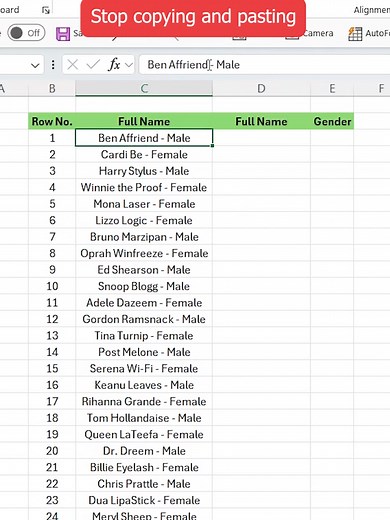The height and width of the screenshot is (520, 390).
Task: Click row number 23 in column B
Action: coord(52,500)
